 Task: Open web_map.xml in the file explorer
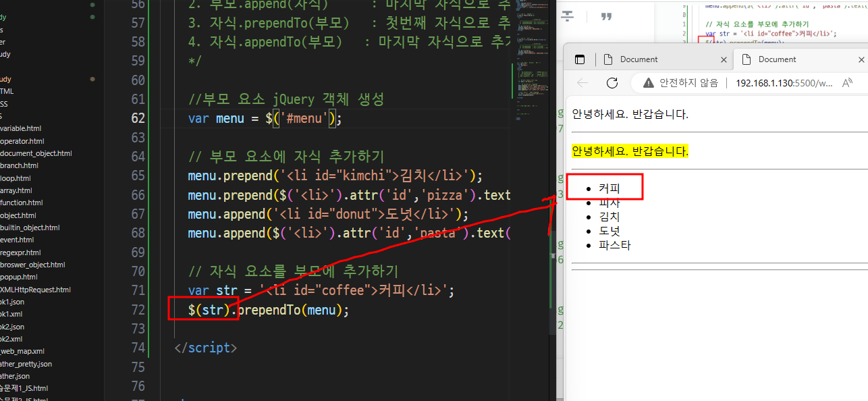coord(22,351)
